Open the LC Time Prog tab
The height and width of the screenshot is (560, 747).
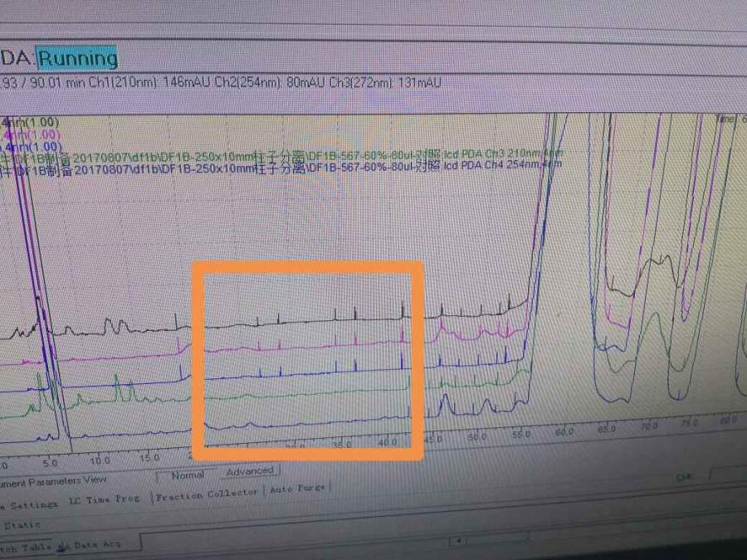[x=105, y=499]
